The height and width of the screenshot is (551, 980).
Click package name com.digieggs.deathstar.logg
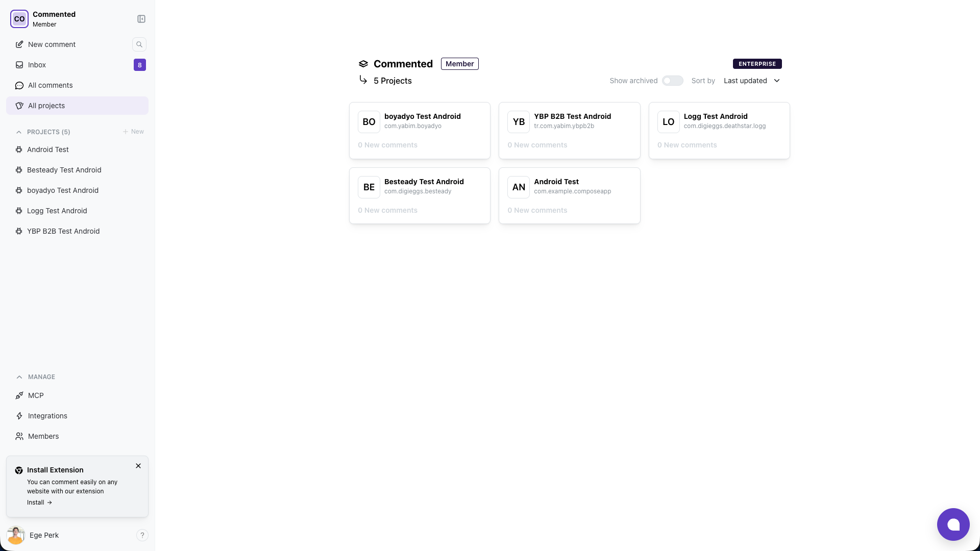point(725,126)
